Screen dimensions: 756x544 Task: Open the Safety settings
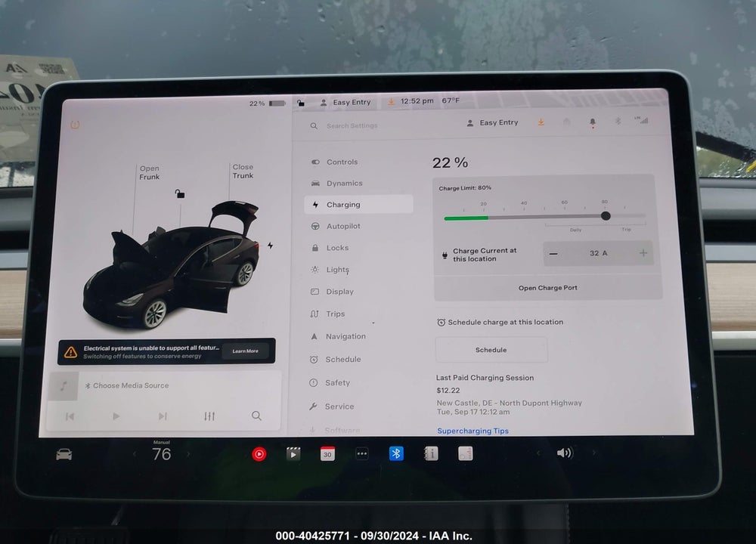point(337,382)
